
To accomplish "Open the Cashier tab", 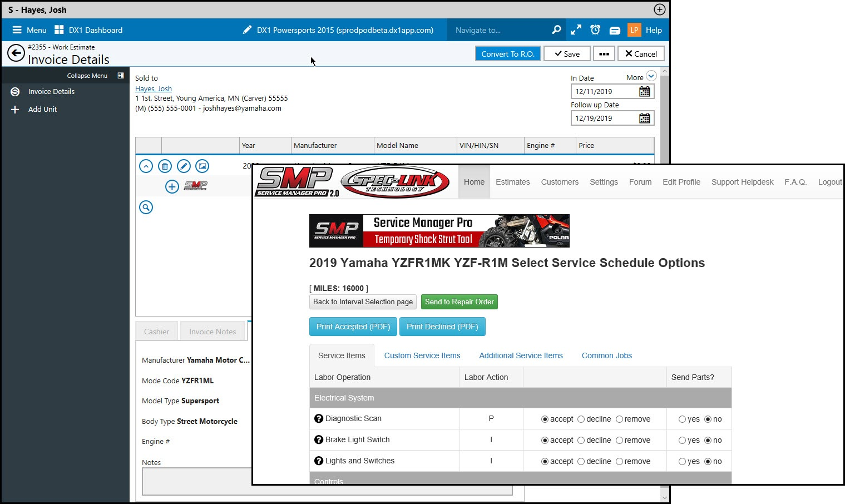I will 156,332.
